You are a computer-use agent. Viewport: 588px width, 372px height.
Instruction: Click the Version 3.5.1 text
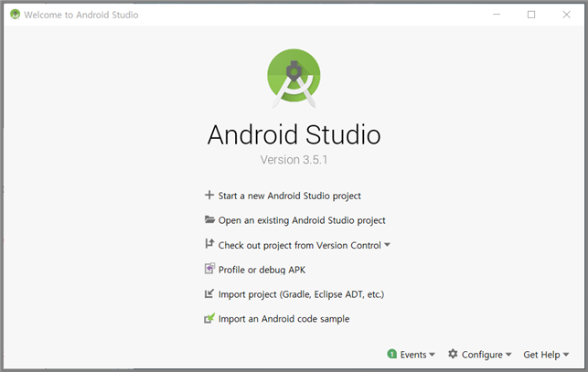[294, 160]
